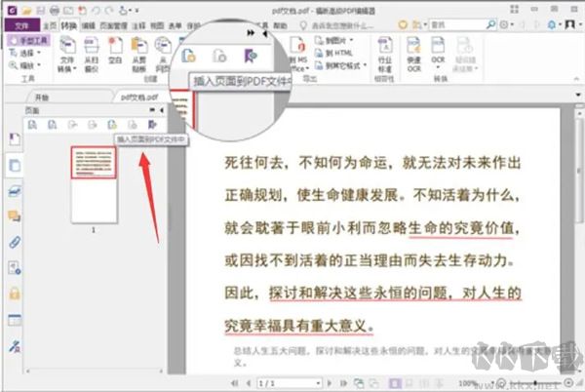Open the 缩放 zoom tool dropdown

(38, 65)
